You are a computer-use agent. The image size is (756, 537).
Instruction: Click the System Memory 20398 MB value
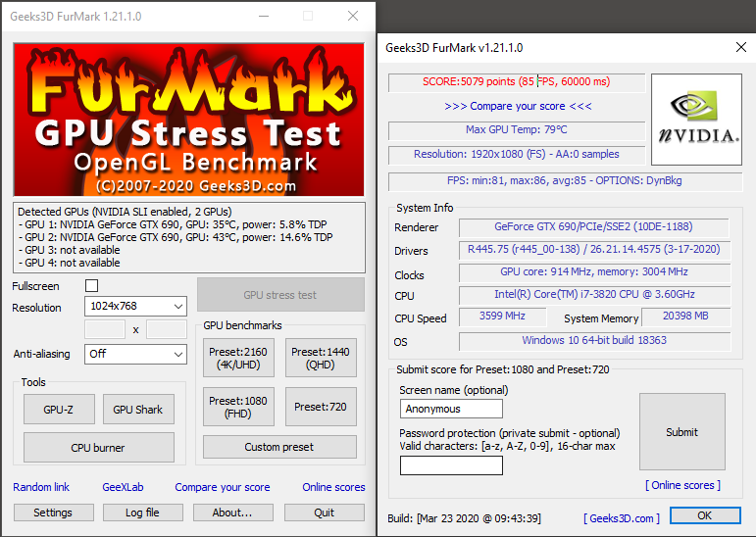[x=686, y=317]
